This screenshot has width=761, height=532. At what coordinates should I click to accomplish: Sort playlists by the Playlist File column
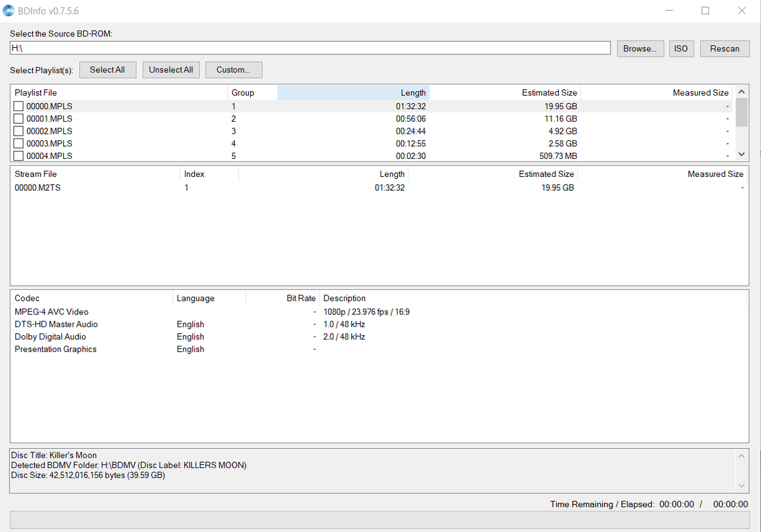(x=119, y=92)
